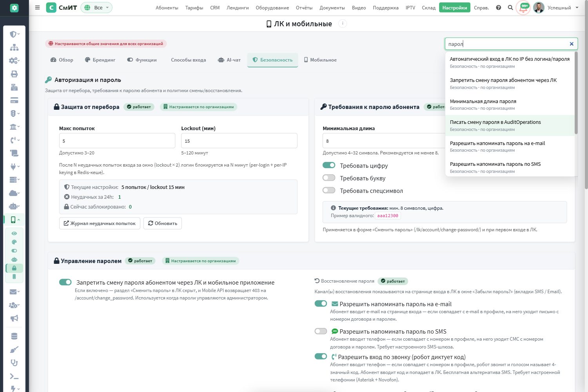Collapse the mobile phone section in sidebar
This screenshot has height=392, width=588.
pyautogui.click(x=14, y=220)
